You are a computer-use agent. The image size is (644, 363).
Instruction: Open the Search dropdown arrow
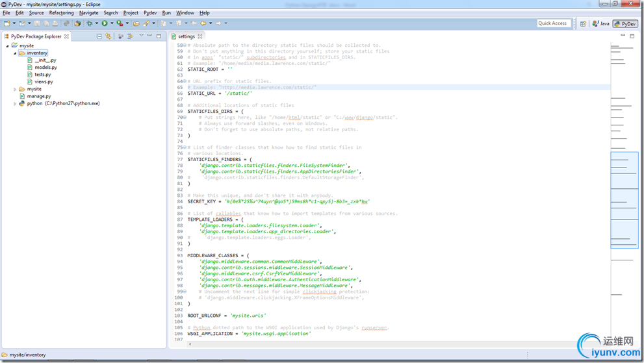(x=153, y=23)
